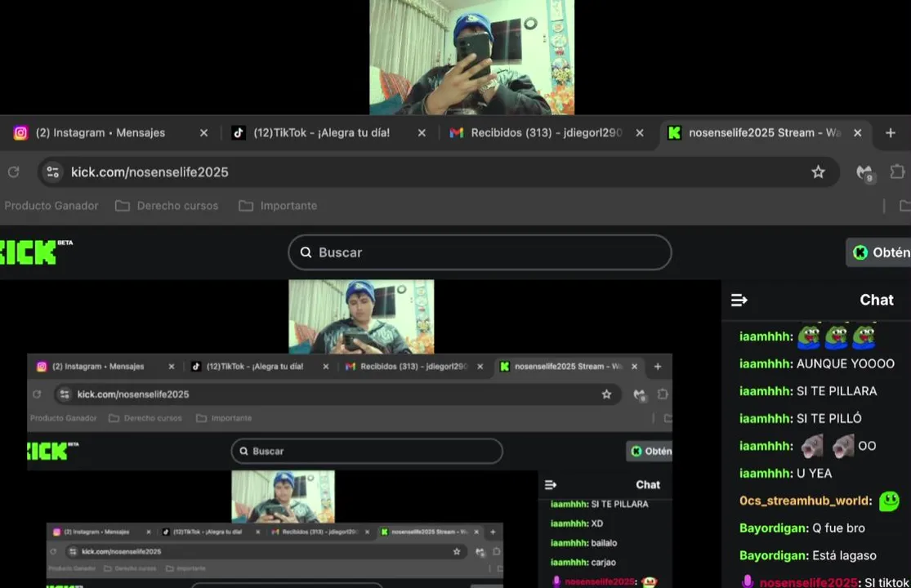Click the nested Obtén button in stream
Viewport: 911px width, 588px height.
(x=650, y=451)
